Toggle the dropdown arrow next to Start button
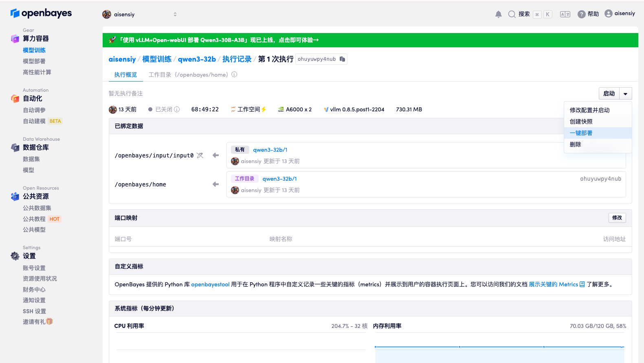The width and height of the screenshot is (644, 363). point(625,94)
